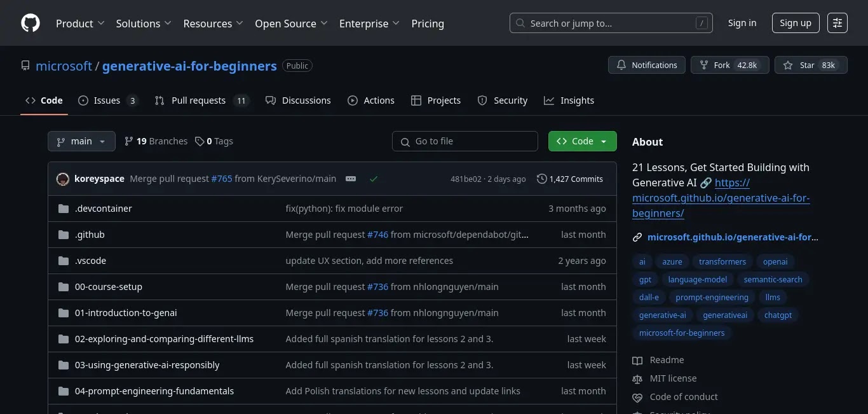This screenshot has height=414, width=868.
Task: Click the Code of conduct heart icon
Action: 637,397
